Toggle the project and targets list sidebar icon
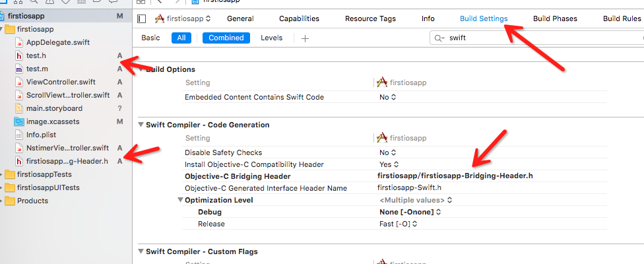 pos(141,19)
